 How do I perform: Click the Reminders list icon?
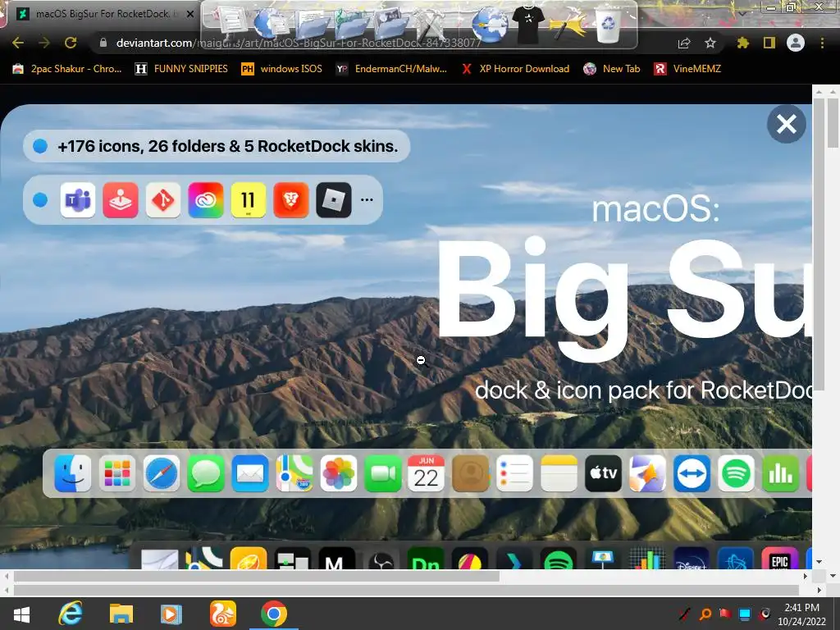pos(515,473)
